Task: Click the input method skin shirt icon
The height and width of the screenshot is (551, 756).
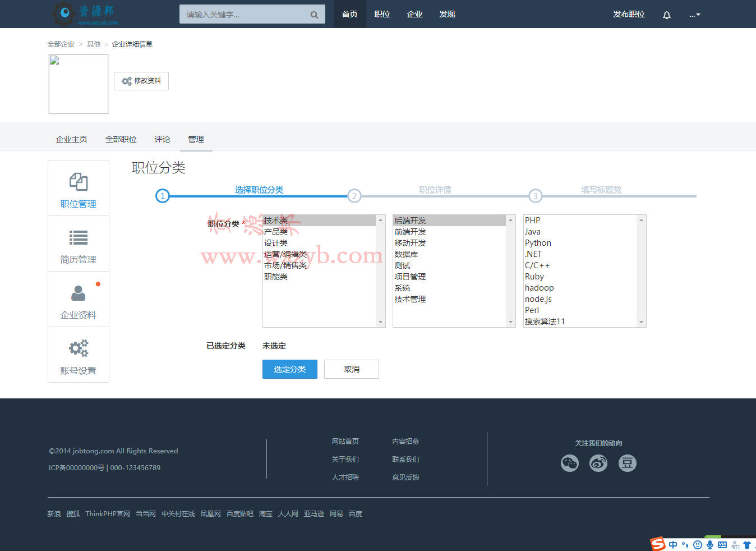Action: tap(747, 545)
